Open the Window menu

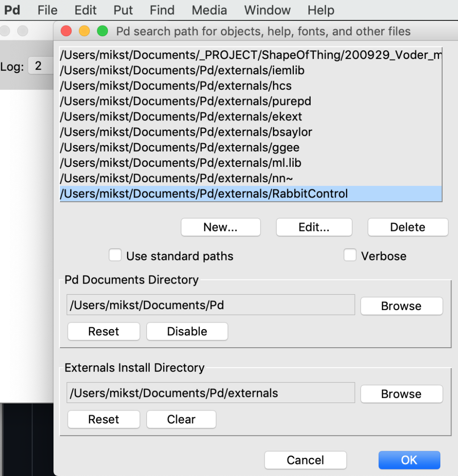267,10
